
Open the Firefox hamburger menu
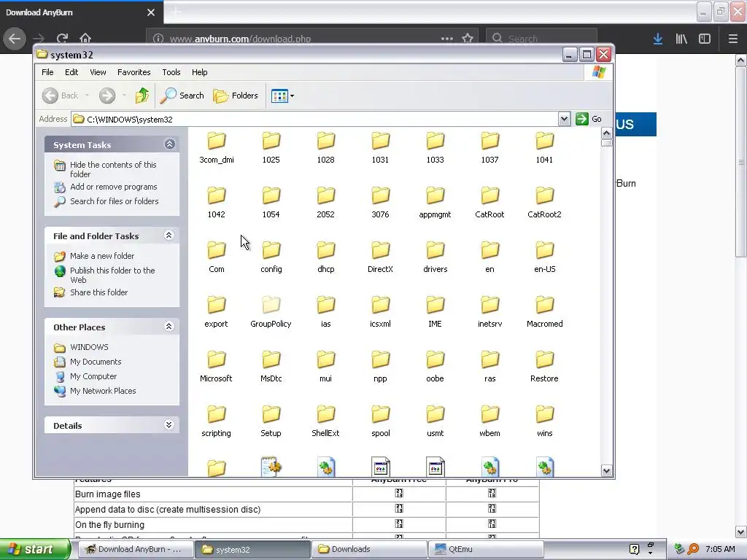(x=732, y=39)
